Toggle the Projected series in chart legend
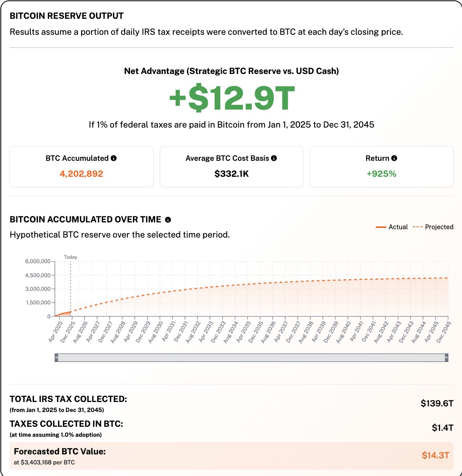Screen dimensions: 462x476 click(433, 227)
